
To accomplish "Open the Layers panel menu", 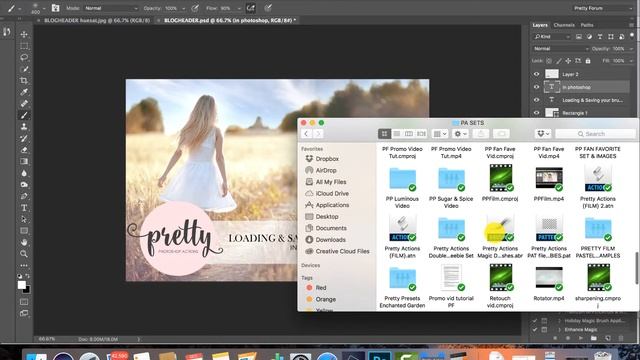I will click(631, 25).
